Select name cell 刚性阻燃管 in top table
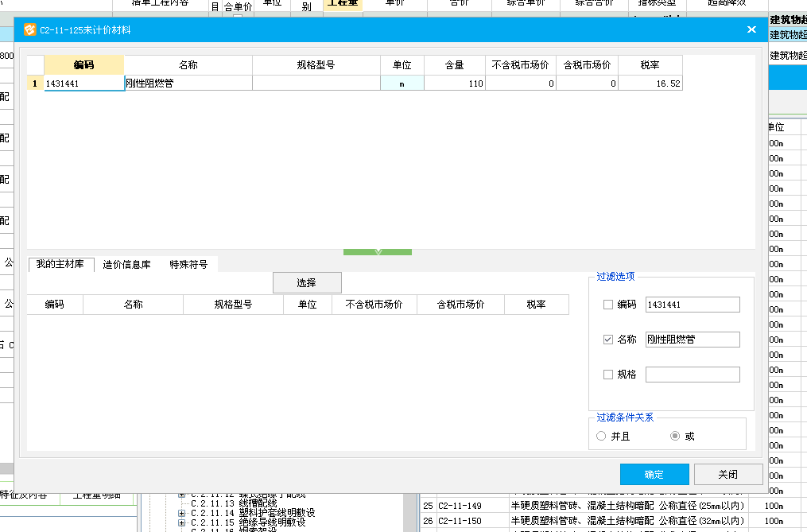The height and width of the screenshot is (532, 807). coord(188,83)
